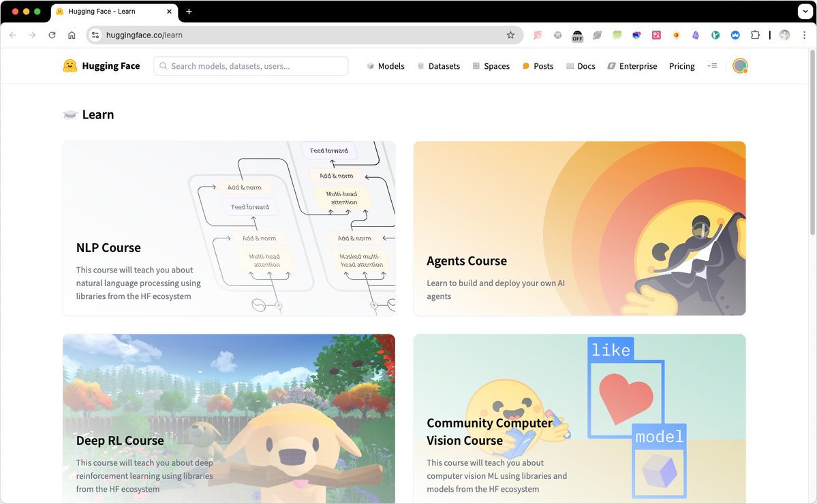The image size is (817, 504).
Task: Open a new browser tab
Action: (x=189, y=12)
